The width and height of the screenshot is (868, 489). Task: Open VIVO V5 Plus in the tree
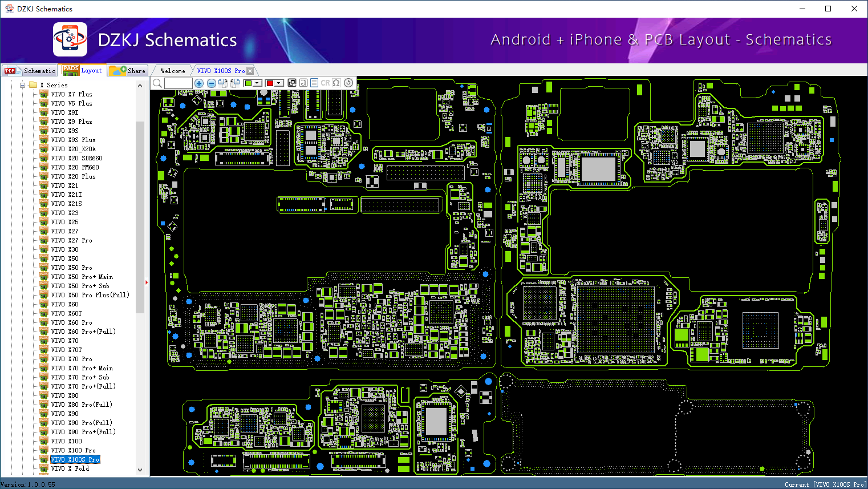(x=71, y=103)
